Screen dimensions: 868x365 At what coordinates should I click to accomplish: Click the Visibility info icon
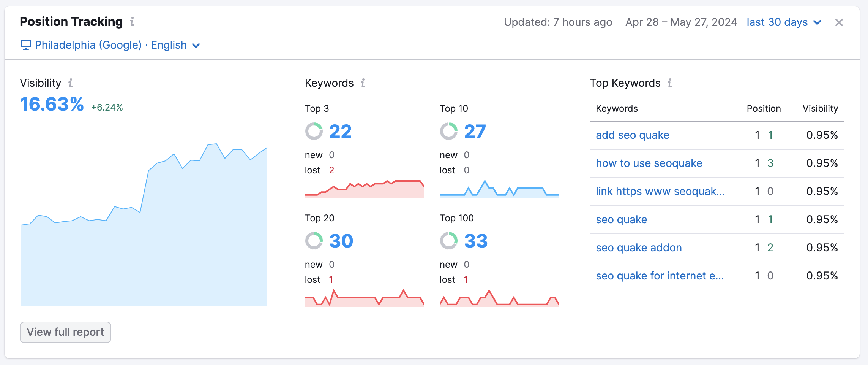point(71,83)
